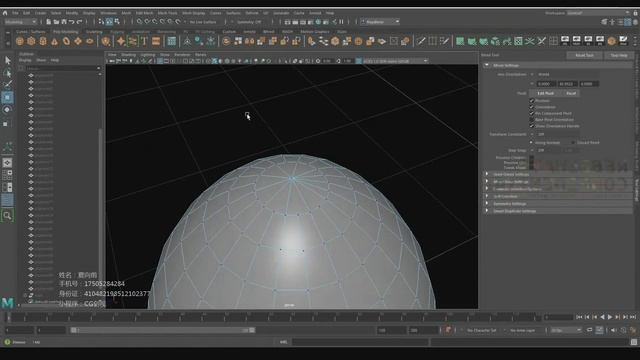Switch to the Sculpting shelf tab
The height and width of the screenshot is (360, 640).
(94, 31)
